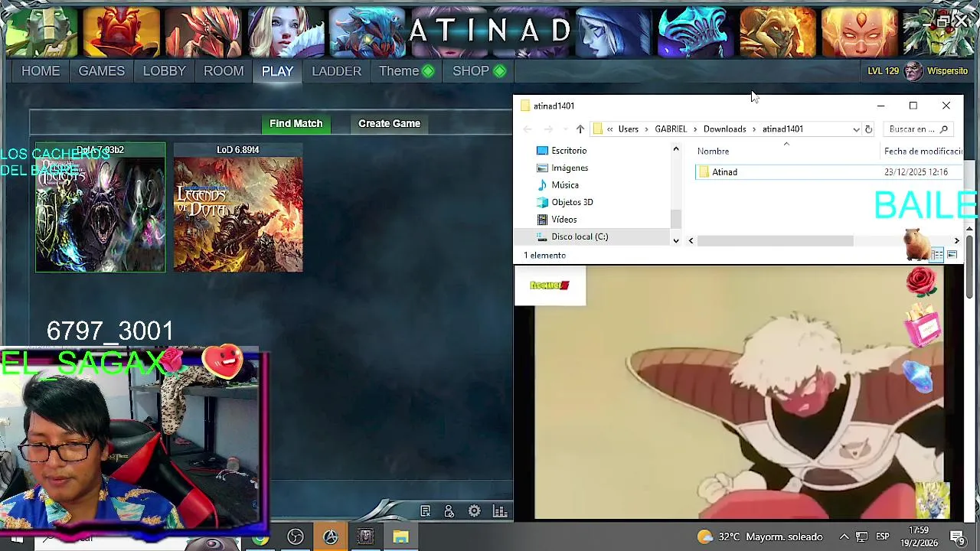Click the Warcraft III taskbar icon
The height and width of the screenshot is (551, 980).
click(366, 537)
